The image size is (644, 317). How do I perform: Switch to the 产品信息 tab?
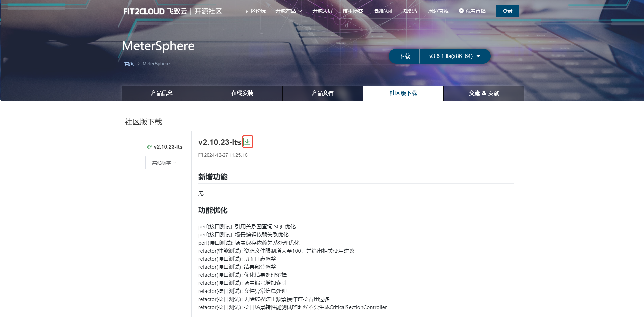(x=162, y=93)
